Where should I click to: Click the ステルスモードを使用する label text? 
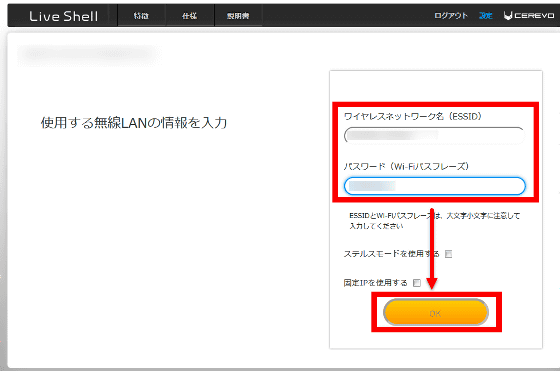(x=391, y=254)
